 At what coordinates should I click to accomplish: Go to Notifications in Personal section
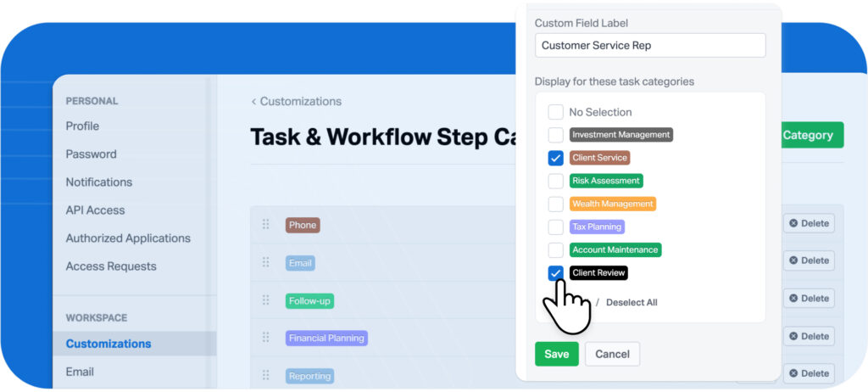tap(99, 182)
